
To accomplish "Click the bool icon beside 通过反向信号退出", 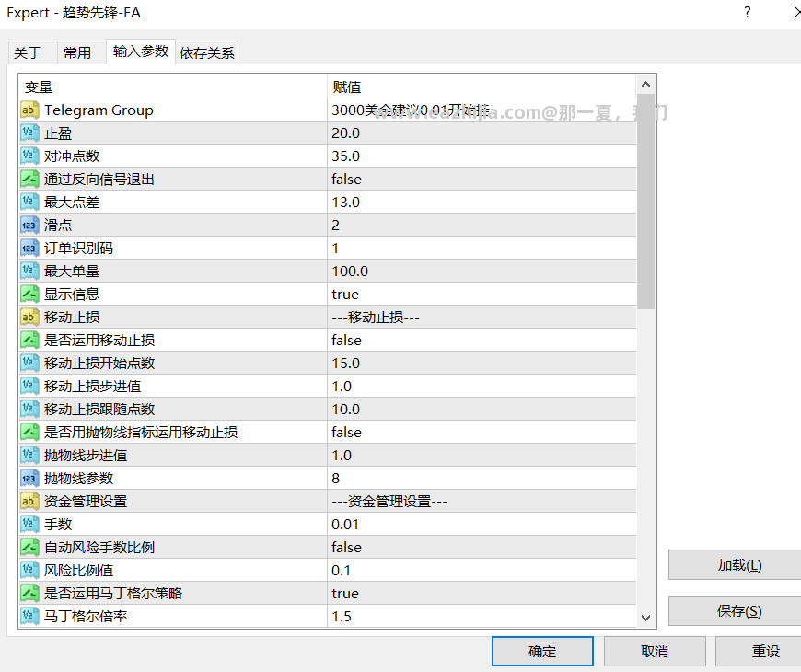I will coord(29,180).
